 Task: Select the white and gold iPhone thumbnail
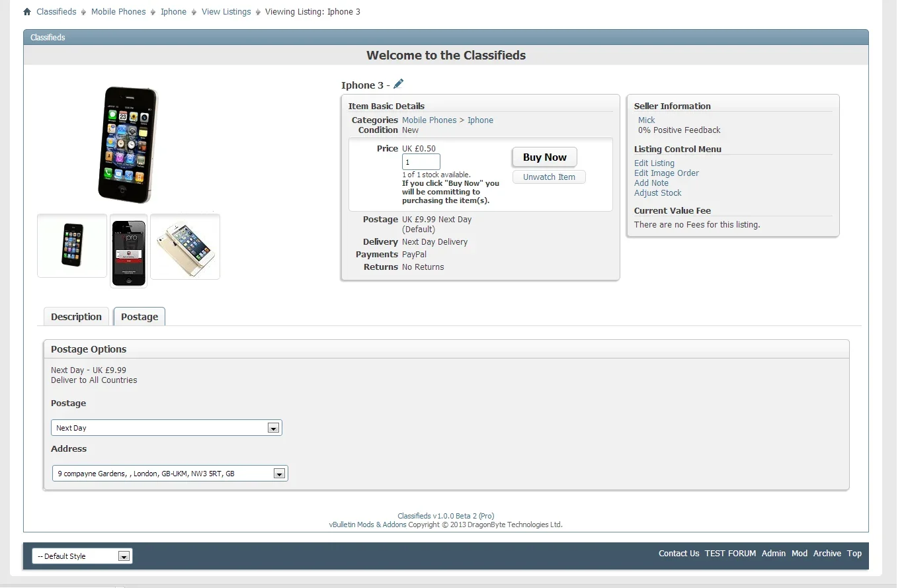[185, 247]
